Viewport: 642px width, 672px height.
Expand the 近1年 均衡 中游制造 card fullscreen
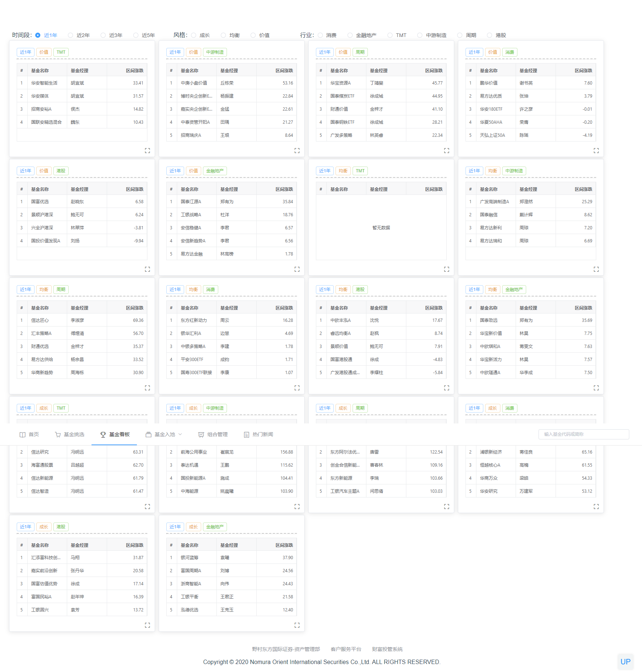coord(596,269)
